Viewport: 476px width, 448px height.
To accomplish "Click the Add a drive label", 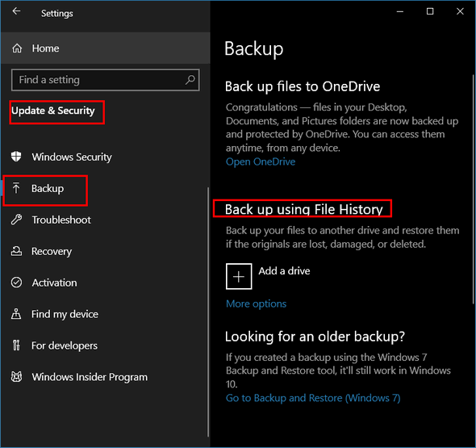I will (284, 270).
